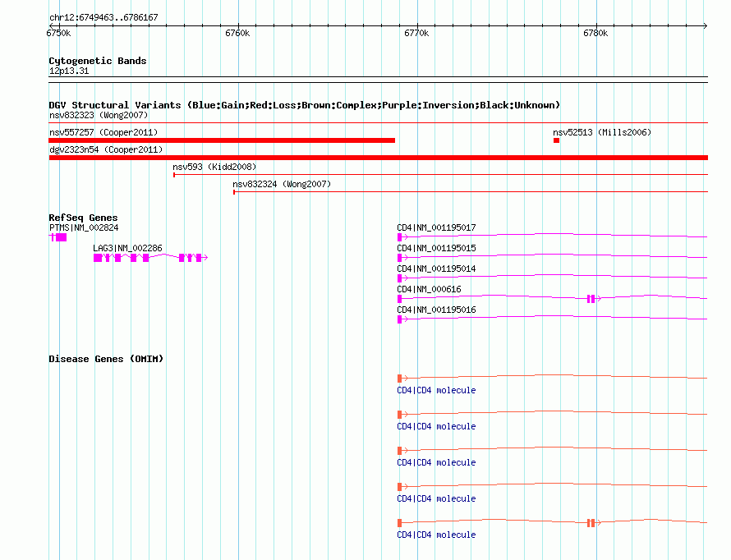Select the RefSeq Genes track title

83,218
